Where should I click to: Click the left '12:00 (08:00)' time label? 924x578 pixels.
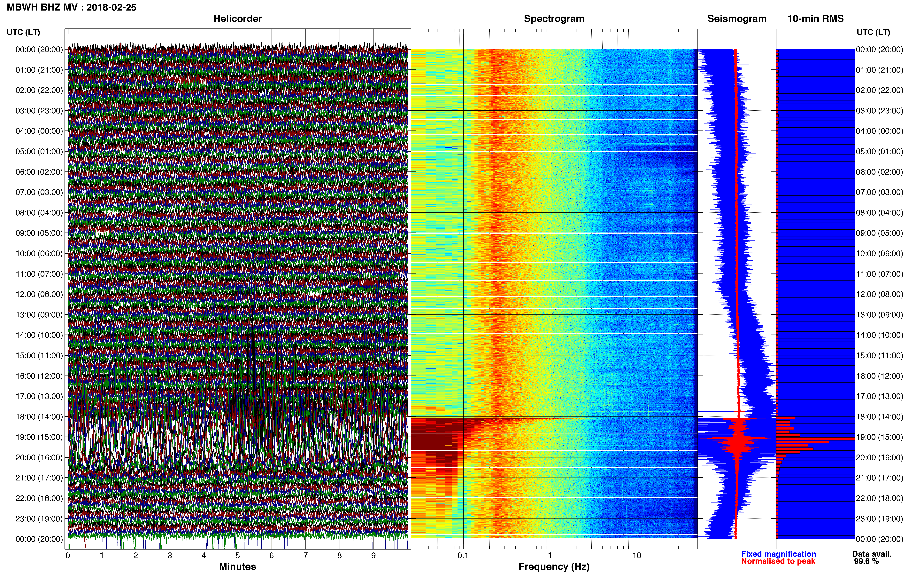click(x=39, y=294)
